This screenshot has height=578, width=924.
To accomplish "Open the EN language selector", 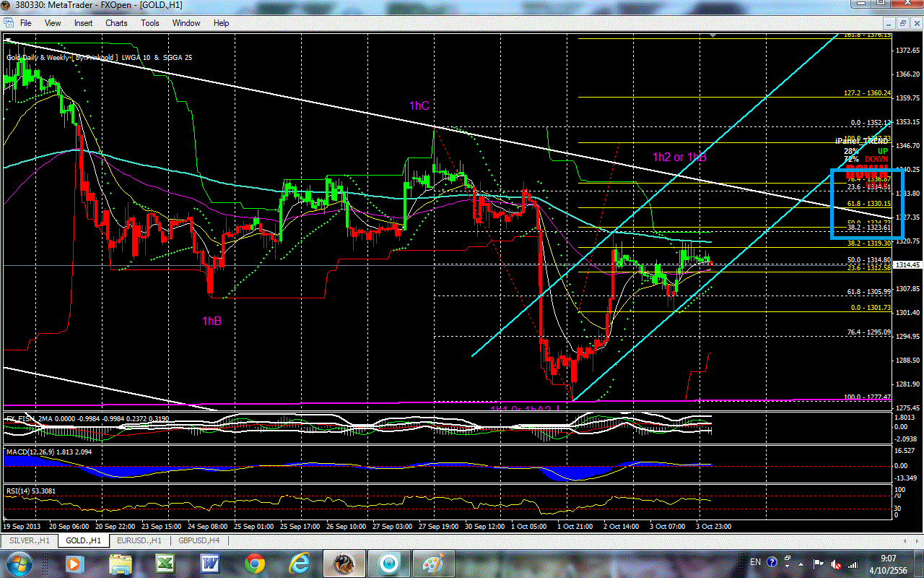I will pos(756,562).
